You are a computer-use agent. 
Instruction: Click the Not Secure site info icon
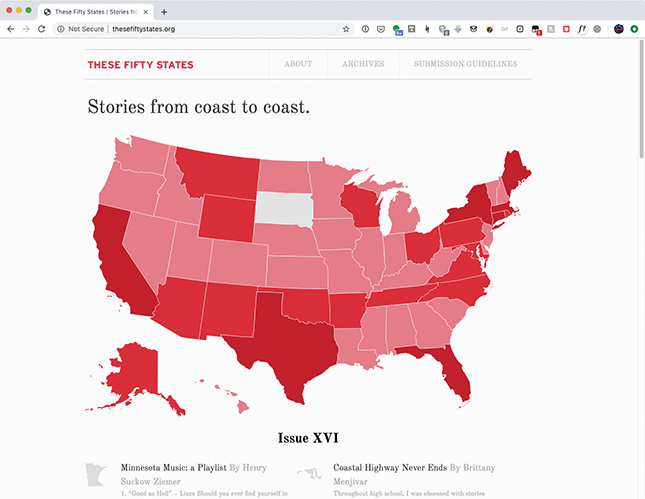pyautogui.click(x=61, y=29)
